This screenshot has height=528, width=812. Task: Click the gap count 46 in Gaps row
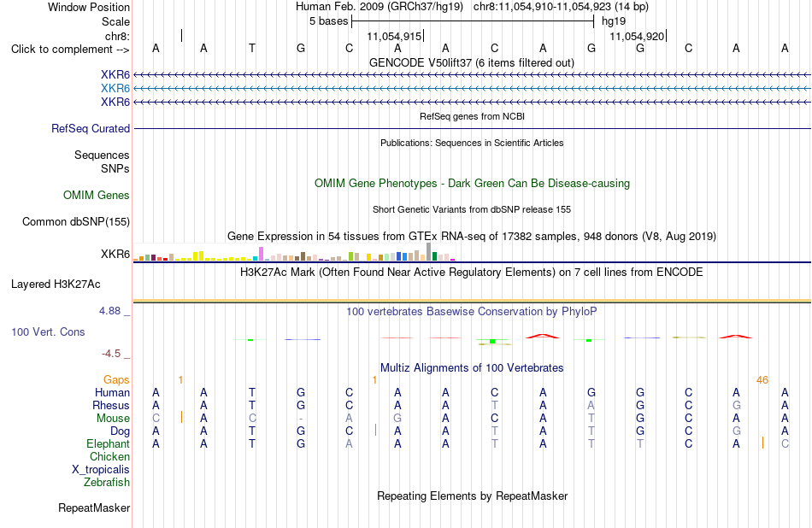coord(762,380)
